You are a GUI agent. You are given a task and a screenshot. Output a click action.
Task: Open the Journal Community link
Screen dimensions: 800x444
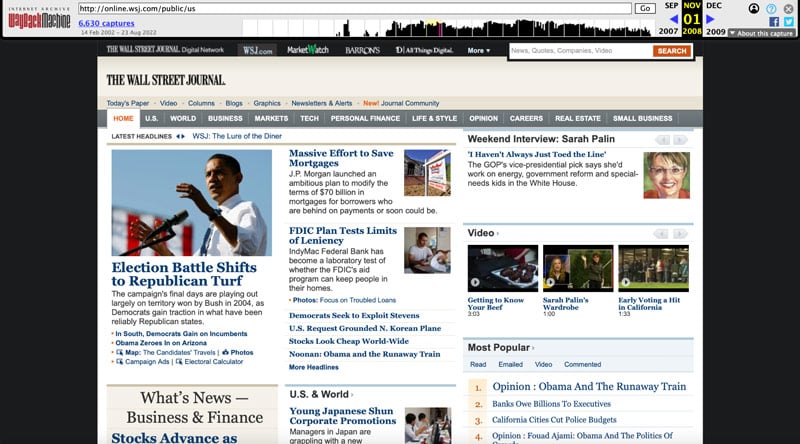tap(410, 103)
